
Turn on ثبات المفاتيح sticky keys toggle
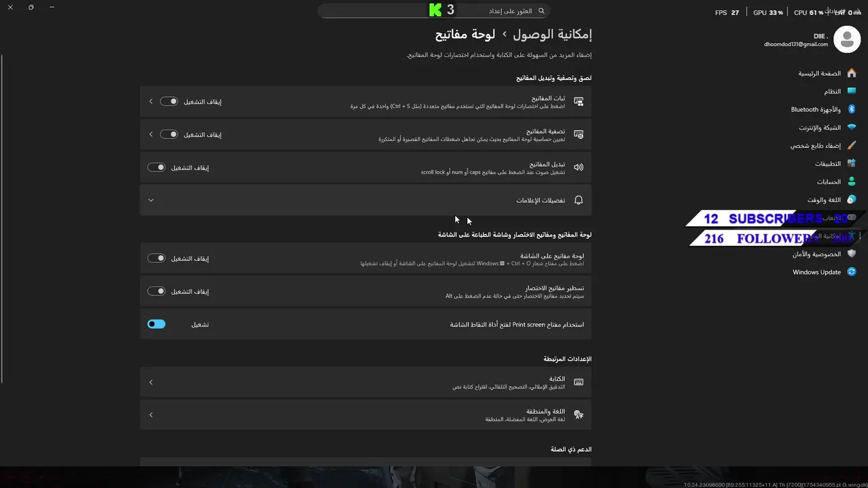(x=169, y=102)
